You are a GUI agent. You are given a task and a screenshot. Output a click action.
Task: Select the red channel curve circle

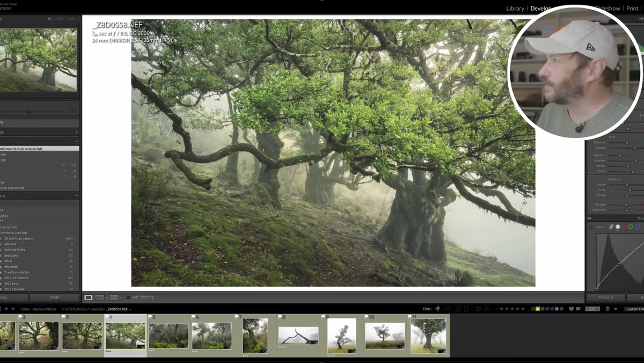pos(624,227)
